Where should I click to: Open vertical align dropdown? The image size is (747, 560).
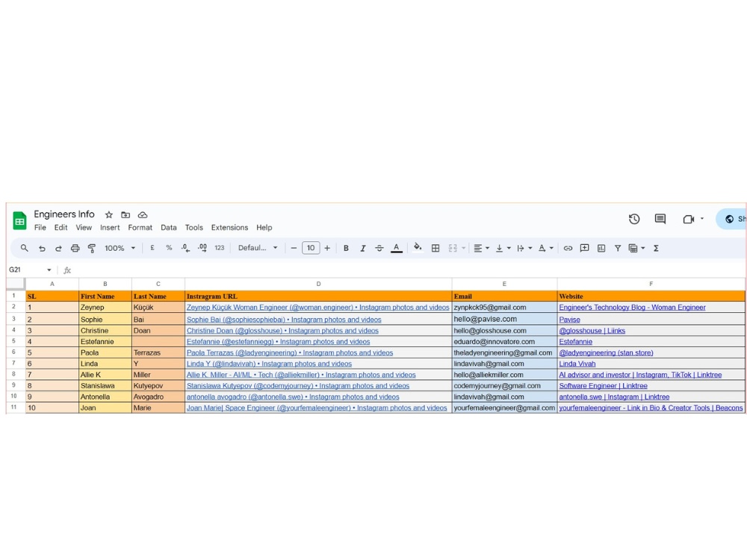tap(503, 248)
